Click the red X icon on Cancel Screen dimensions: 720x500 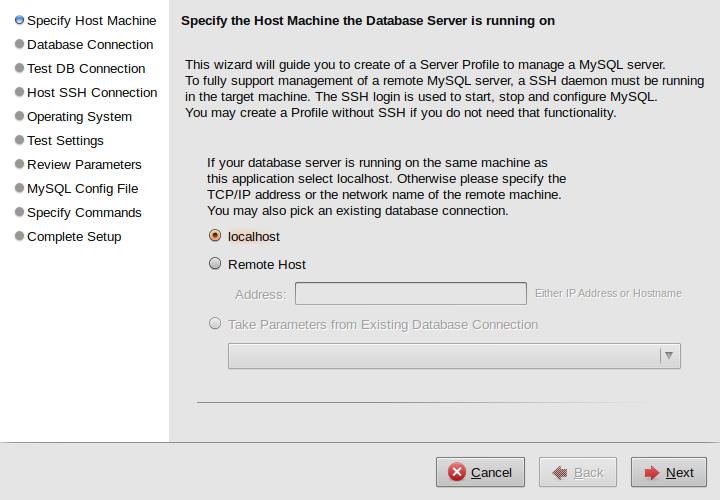point(457,472)
